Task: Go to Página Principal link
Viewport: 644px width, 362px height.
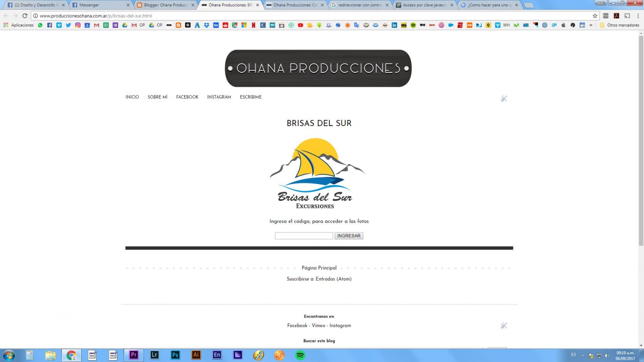Action: pos(319,268)
